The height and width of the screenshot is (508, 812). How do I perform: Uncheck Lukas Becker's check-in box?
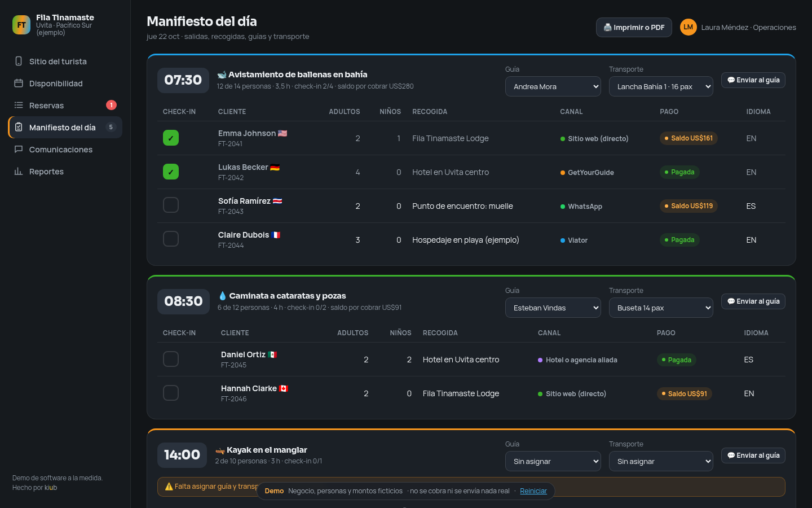coord(171,172)
